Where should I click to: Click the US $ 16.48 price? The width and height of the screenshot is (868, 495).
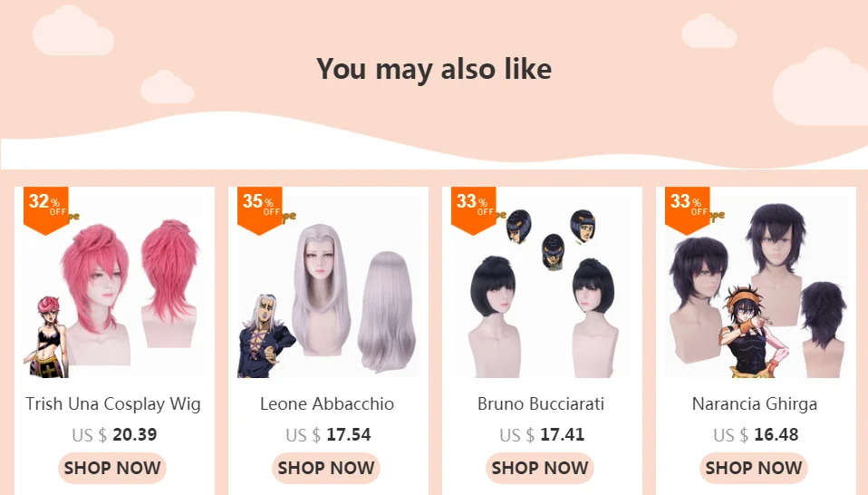(x=756, y=434)
